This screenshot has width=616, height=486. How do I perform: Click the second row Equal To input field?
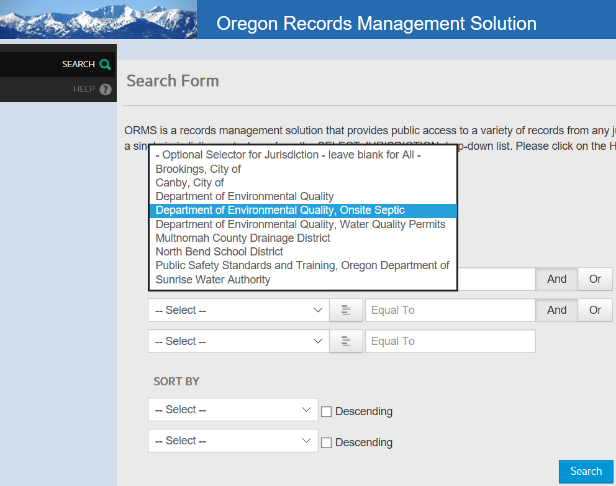pos(450,310)
